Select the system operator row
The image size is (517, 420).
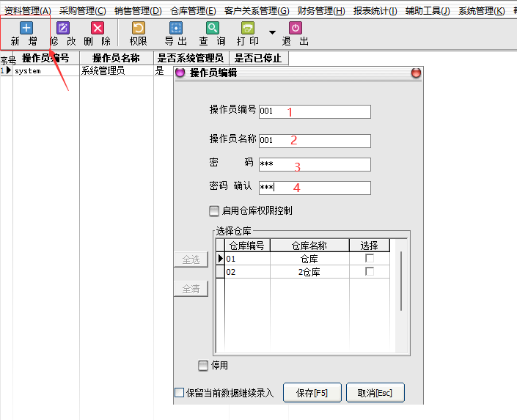click(x=44, y=71)
